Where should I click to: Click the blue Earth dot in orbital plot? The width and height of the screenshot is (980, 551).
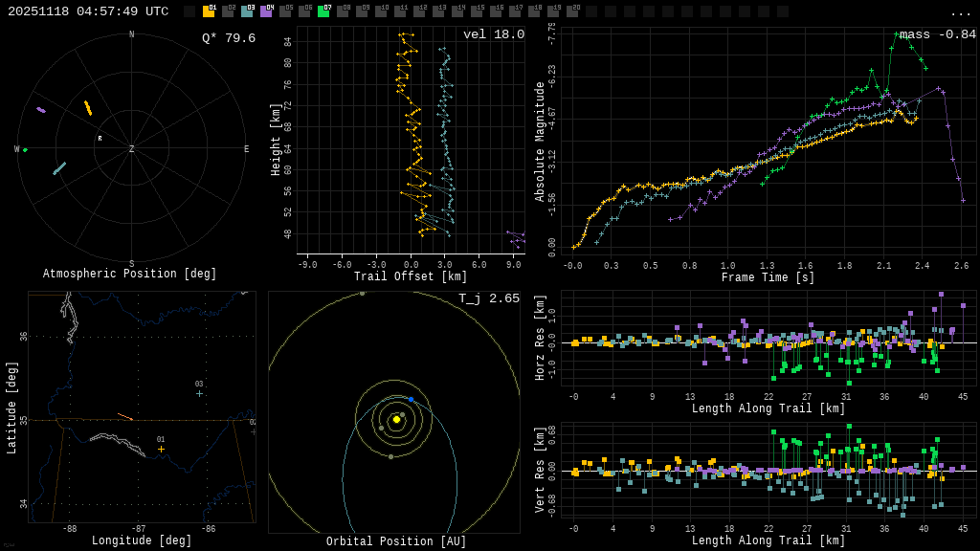click(x=411, y=399)
